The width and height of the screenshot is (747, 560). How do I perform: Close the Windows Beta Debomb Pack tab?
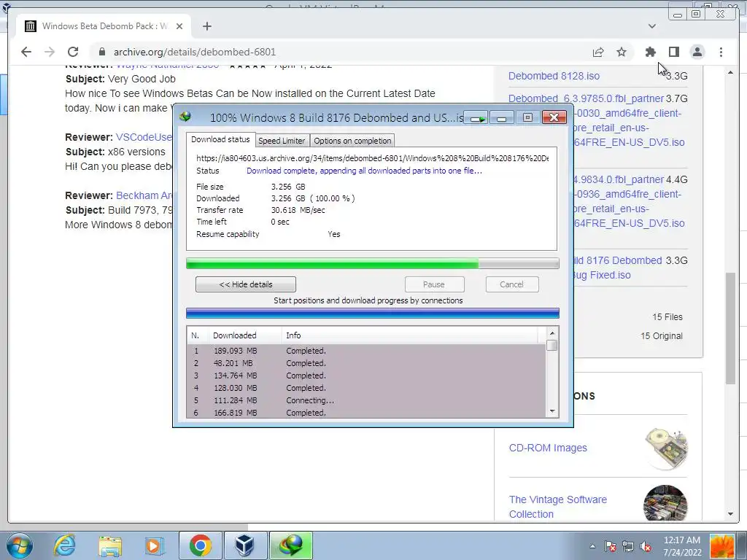179,26
